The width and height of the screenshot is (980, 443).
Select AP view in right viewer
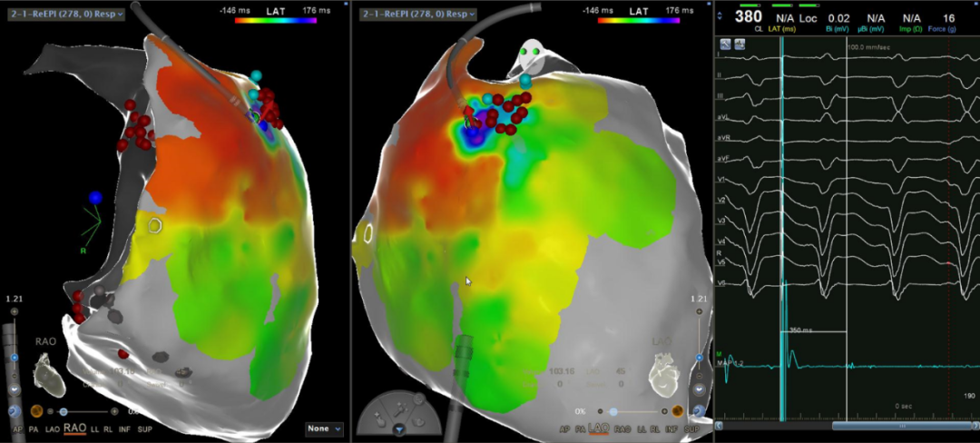[564, 428]
